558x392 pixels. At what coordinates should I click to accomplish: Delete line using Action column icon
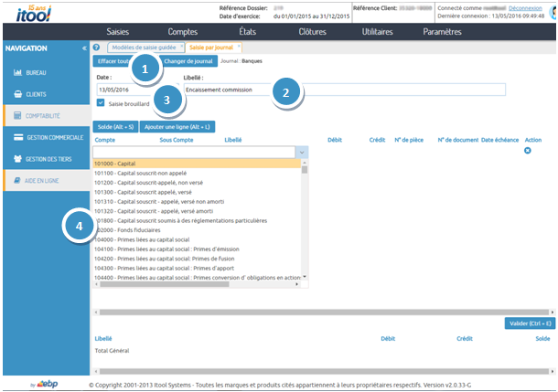(x=527, y=151)
